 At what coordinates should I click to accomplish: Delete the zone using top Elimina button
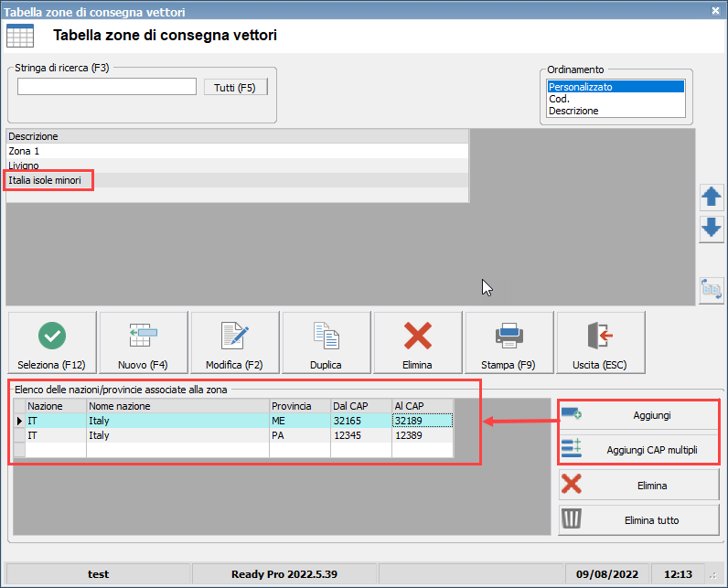(417, 343)
